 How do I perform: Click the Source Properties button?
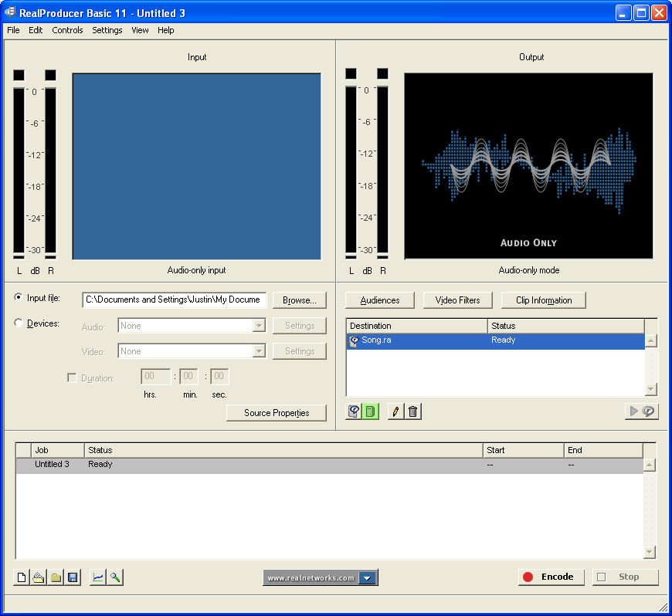tap(277, 413)
